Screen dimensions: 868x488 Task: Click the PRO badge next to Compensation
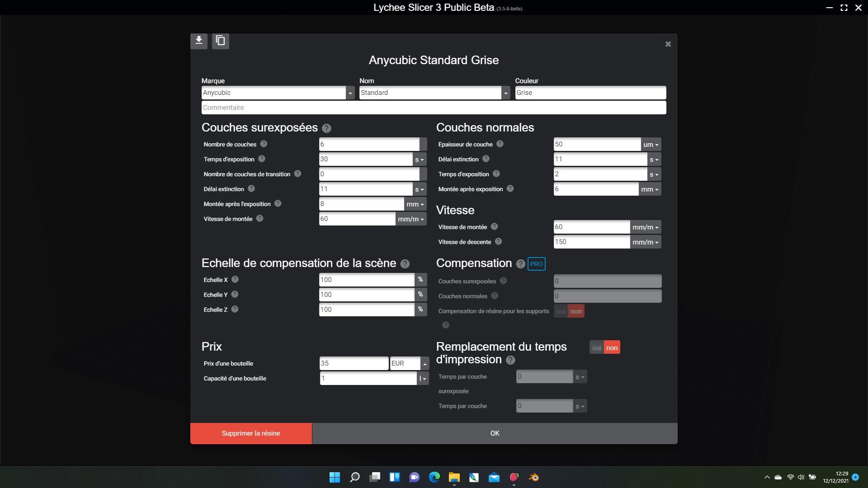click(536, 264)
